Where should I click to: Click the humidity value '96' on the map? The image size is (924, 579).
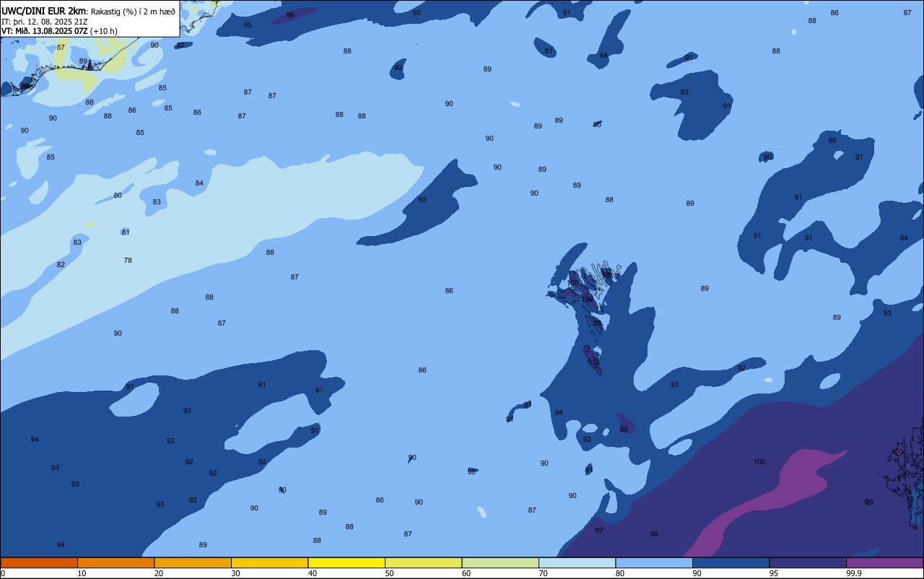(x=290, y=15)
